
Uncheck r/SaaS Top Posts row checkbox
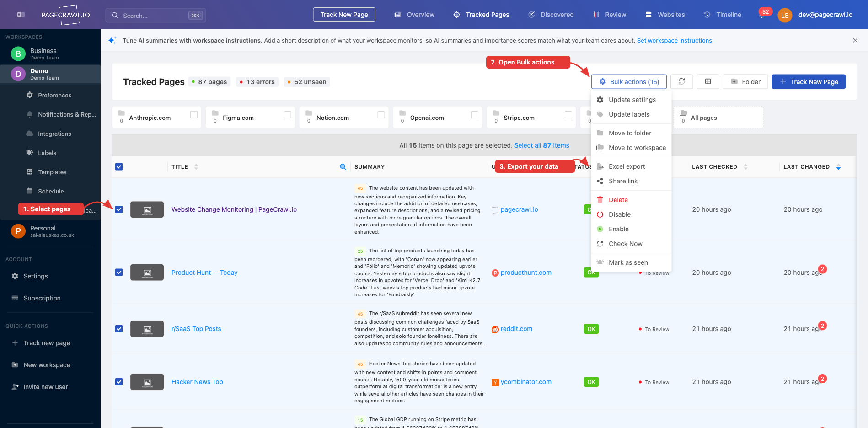point(119,329)
